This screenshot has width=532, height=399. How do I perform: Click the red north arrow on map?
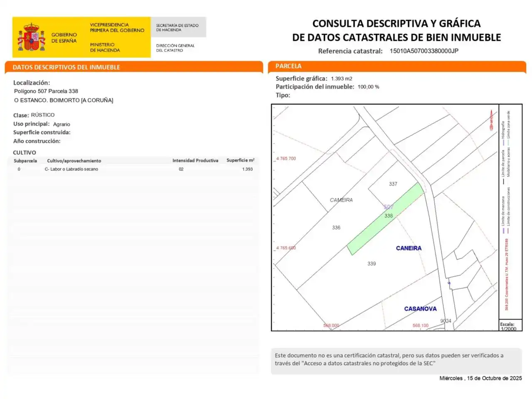pos(491,121)
